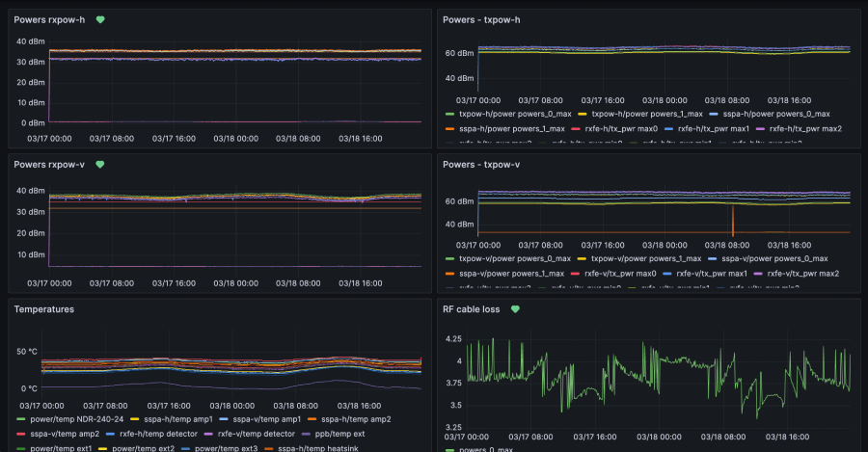Screen dimensions: 868x452
Task: Click '0 dBm' axis label in Powers rxpow-h
Action: [33, 122]
